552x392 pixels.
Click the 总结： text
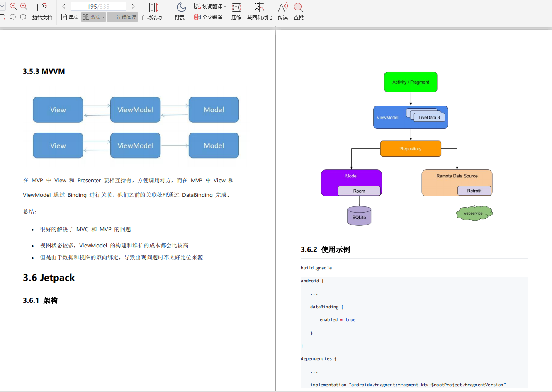click(30, 211)
